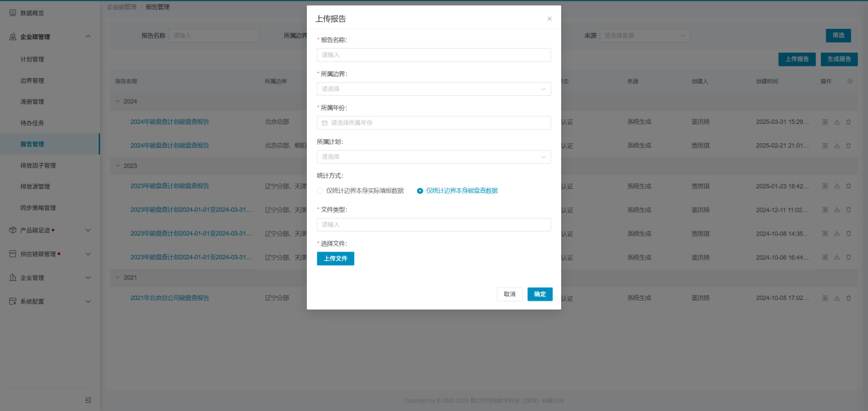Screen dimensions: 868x411
Task: Collapse the 2023 report group row
Action: [117, 166]
